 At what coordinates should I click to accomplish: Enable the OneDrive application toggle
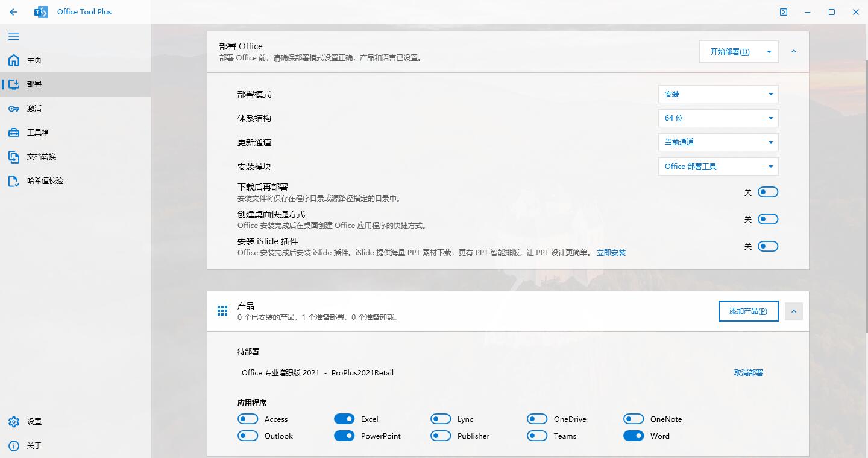pos(537,419)
